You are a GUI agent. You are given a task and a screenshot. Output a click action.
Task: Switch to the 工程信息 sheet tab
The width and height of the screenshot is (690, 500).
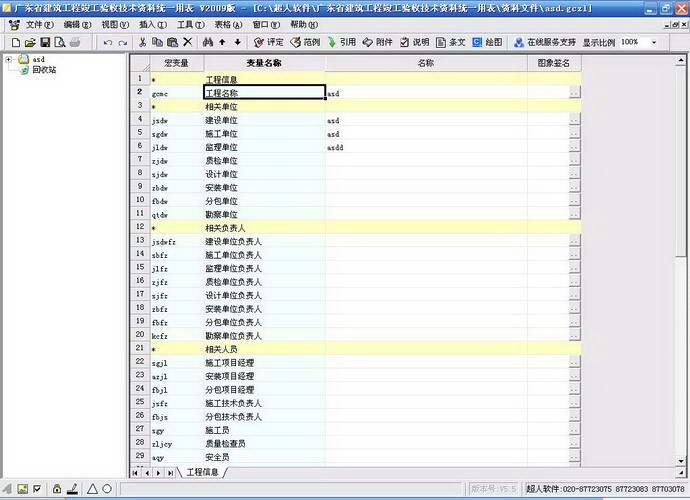[x=202, y=472]
